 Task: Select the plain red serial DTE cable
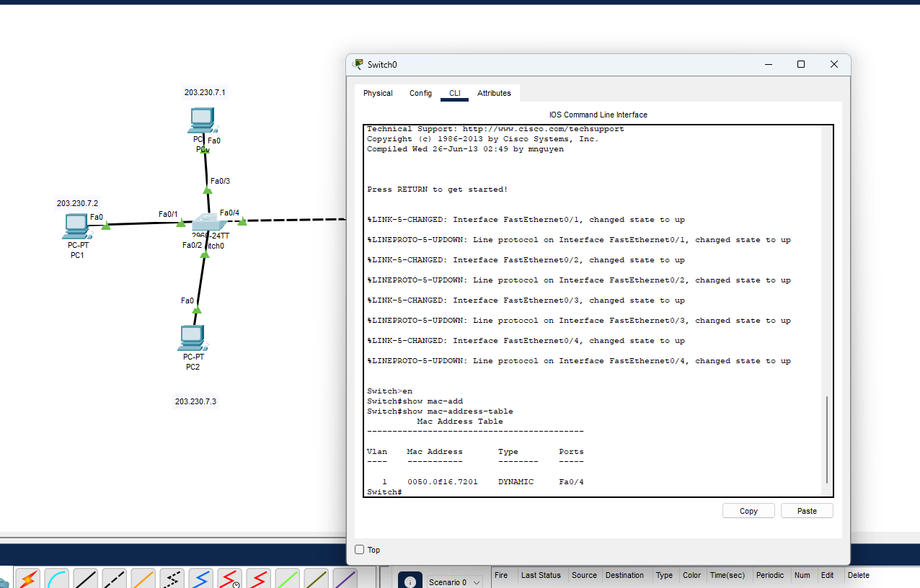tap(258, 579)
